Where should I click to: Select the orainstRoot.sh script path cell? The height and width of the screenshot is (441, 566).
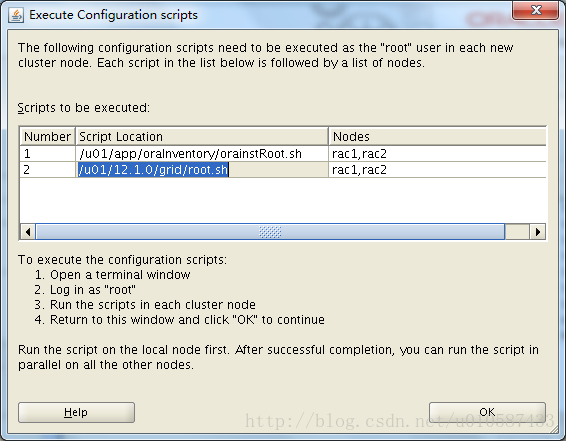pyautogui.click(x=202, y=154)
